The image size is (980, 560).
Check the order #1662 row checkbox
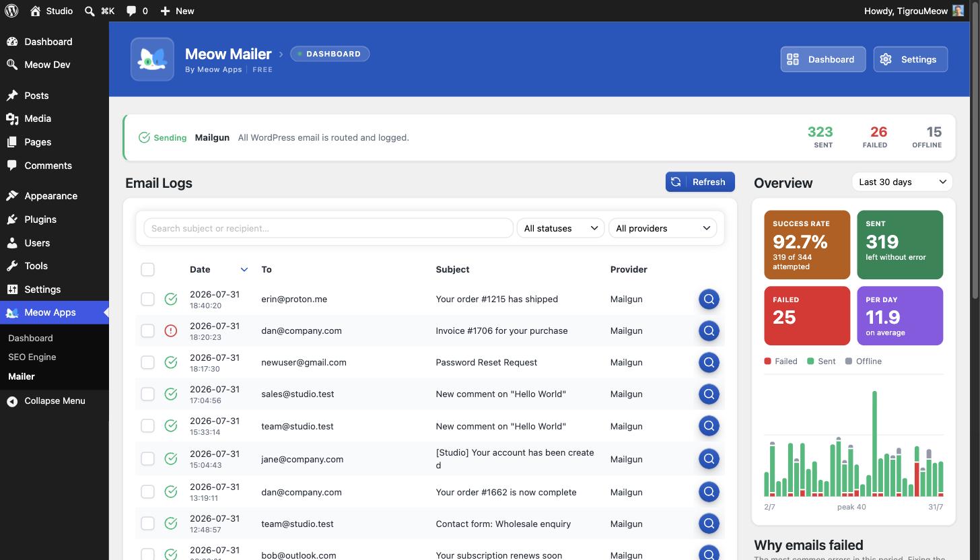click(x=147, y=491)
